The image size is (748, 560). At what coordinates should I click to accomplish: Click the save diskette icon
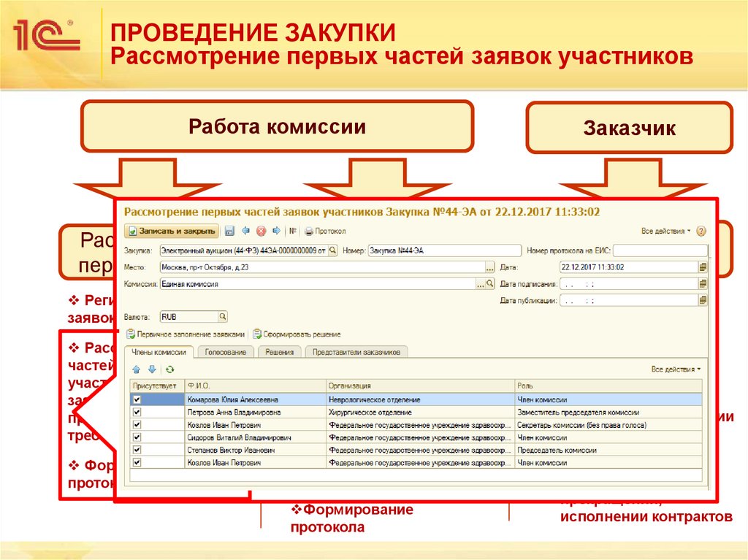point(229,231)
